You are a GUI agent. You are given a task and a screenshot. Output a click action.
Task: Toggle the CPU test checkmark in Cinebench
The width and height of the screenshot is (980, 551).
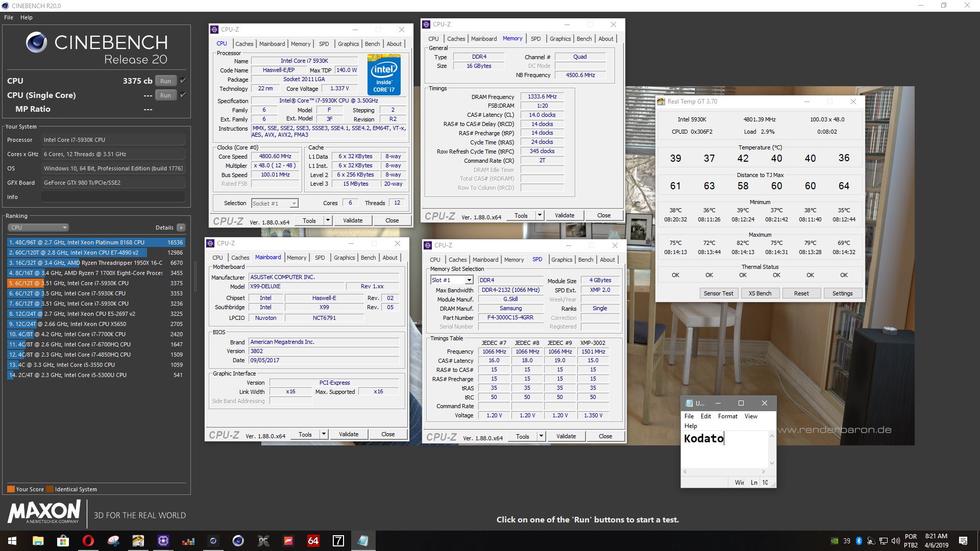pyautogui.click(x=183, y=81)
